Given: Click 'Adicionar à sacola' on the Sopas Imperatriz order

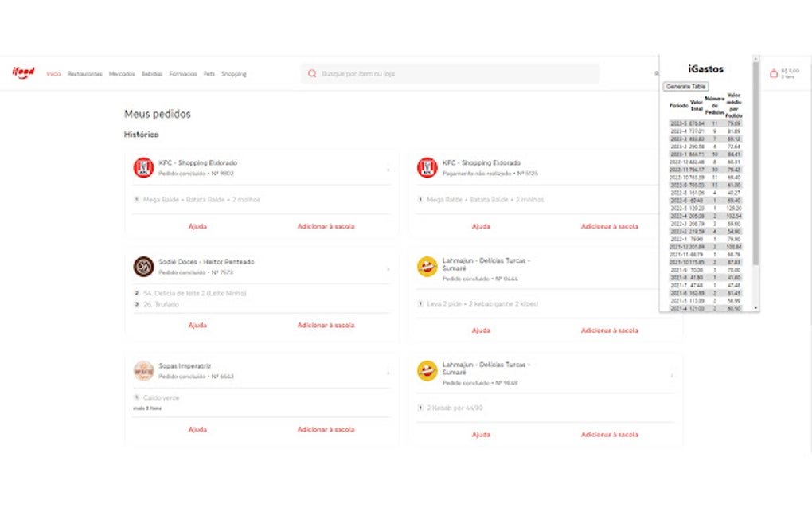Looking at the screenshot, I should coord(326,429).
